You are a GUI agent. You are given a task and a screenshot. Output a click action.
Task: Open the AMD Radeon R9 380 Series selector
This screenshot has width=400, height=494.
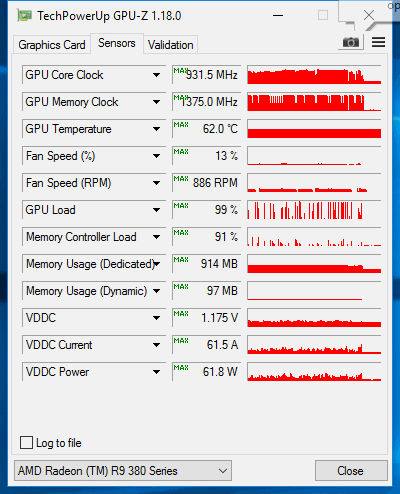click(x=123, y=471)
